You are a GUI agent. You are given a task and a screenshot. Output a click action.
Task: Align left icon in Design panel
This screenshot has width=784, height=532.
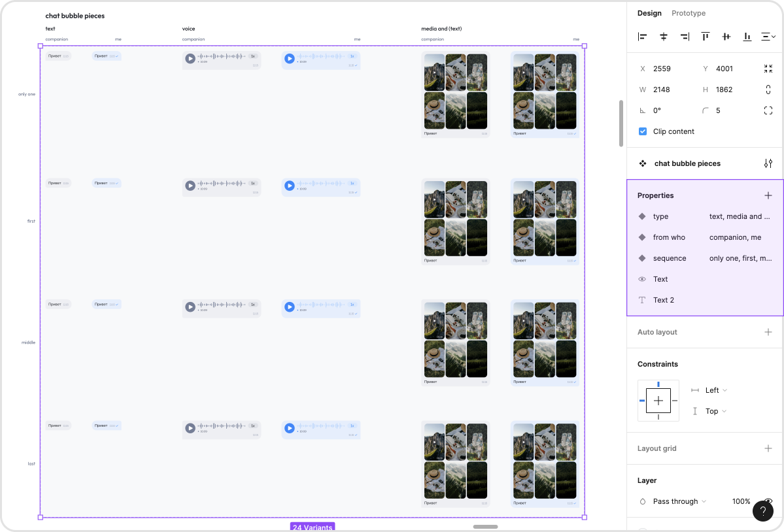click(643, 37)
